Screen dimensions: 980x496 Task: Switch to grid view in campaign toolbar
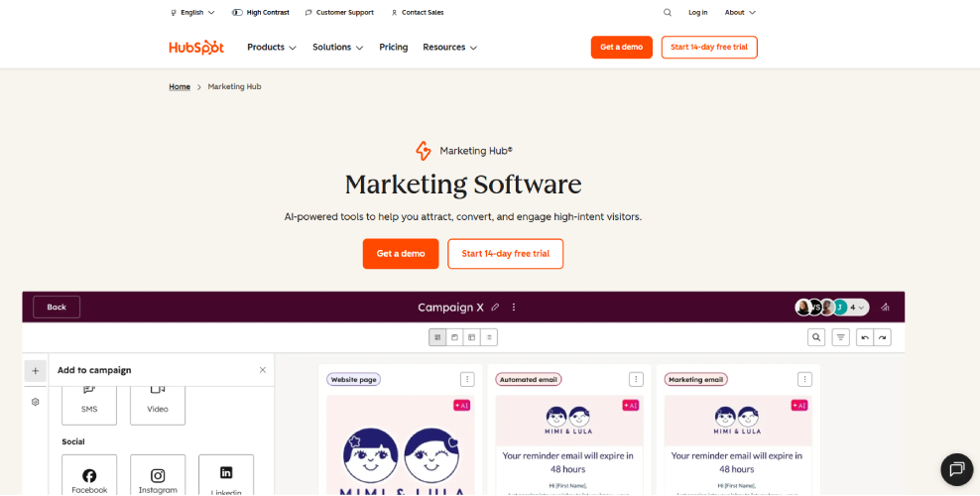click(437, 337)
